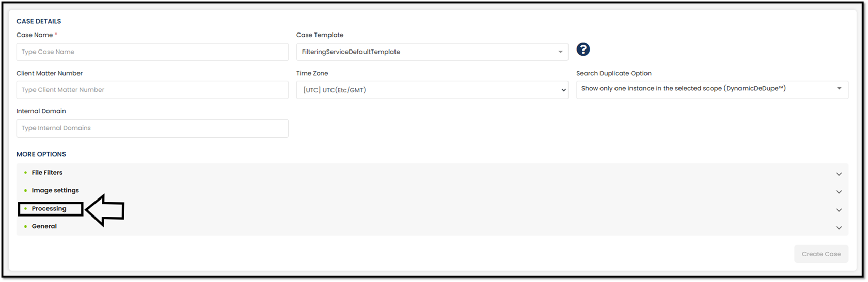Image resolution: width=868 pixels, height=282 pixels.
Task: Click the chevron on the General row
Action: [839, 228]
